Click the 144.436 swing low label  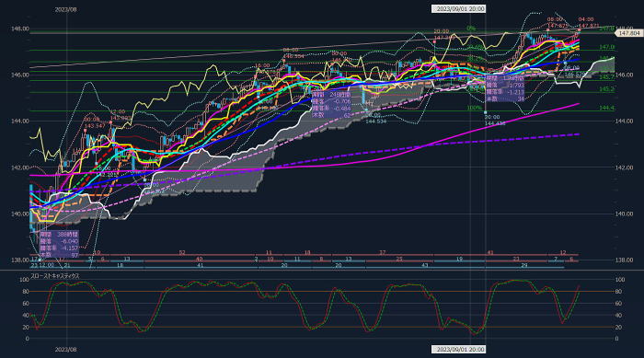pyautogui.click(x=495, y=123)
